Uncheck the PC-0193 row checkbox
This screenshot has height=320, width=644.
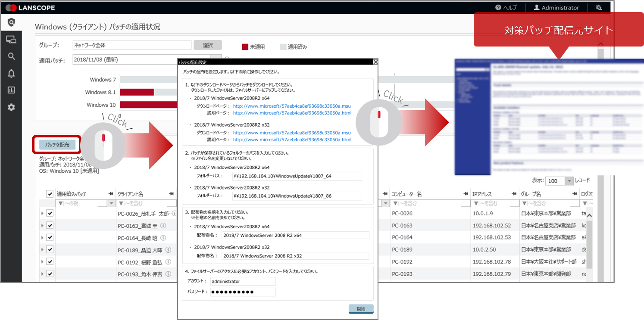coord(50,273)
